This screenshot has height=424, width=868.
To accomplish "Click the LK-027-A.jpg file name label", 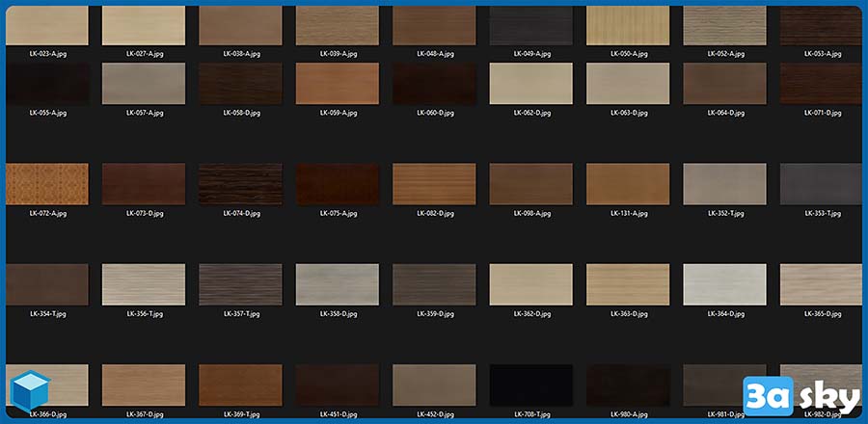I will click(x=145, y=54).
